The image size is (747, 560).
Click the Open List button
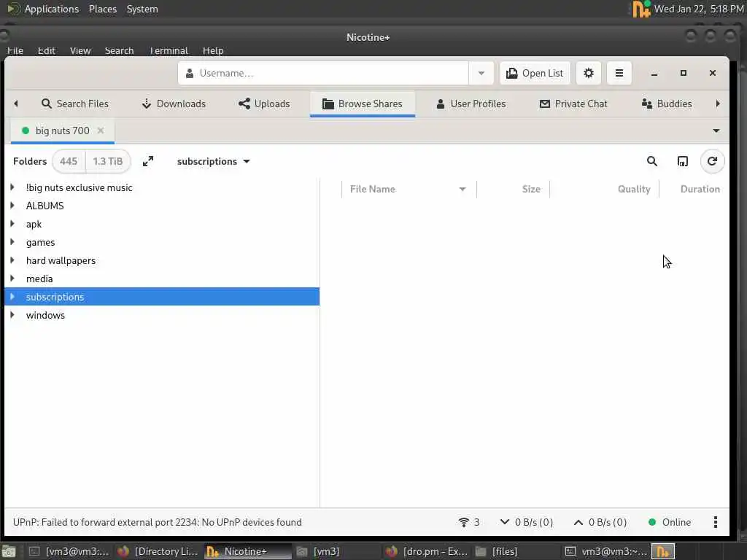click(535, 74)
